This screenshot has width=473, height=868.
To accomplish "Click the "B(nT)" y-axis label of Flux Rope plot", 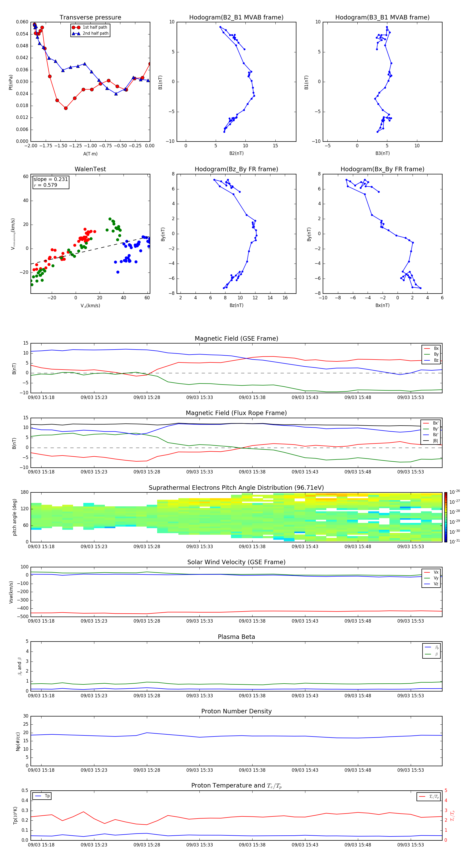I will [x=14, y=443].
